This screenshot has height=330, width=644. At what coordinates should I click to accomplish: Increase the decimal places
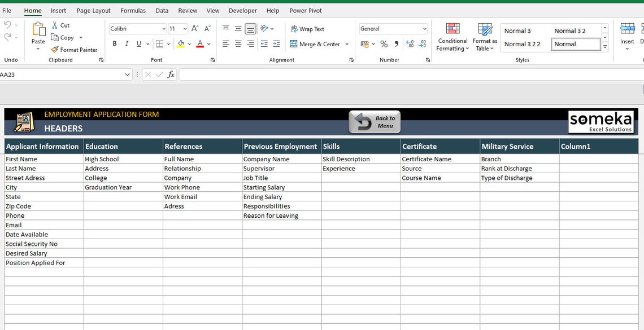pos(410,44)
